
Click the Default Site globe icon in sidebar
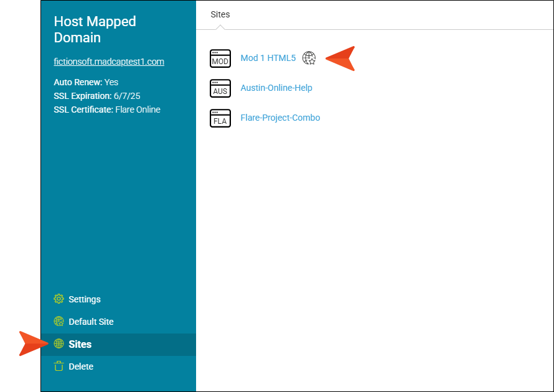[59, 321]
